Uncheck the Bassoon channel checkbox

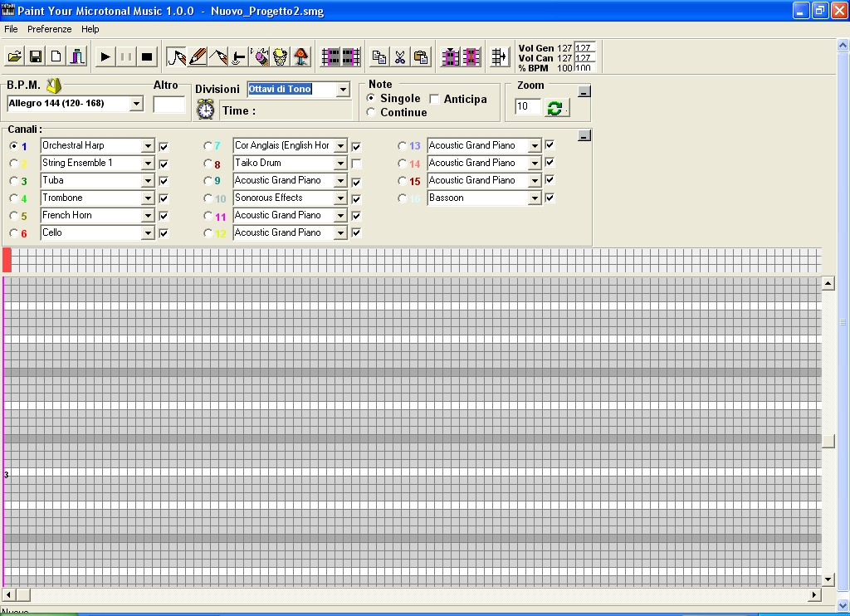point(550,198)
